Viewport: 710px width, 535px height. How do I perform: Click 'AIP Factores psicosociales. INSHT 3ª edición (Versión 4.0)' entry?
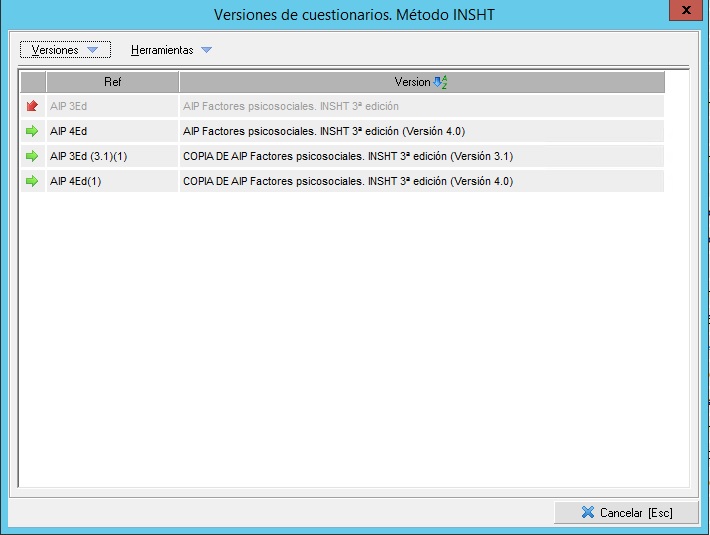(x=324, y=131)
